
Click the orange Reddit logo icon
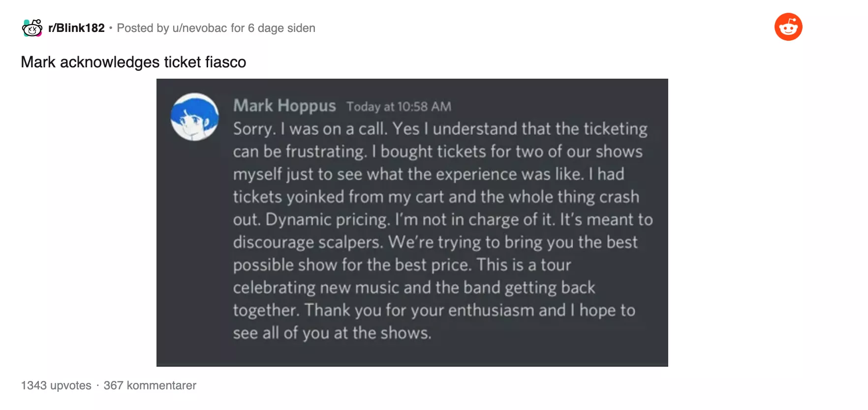[788, 27]
